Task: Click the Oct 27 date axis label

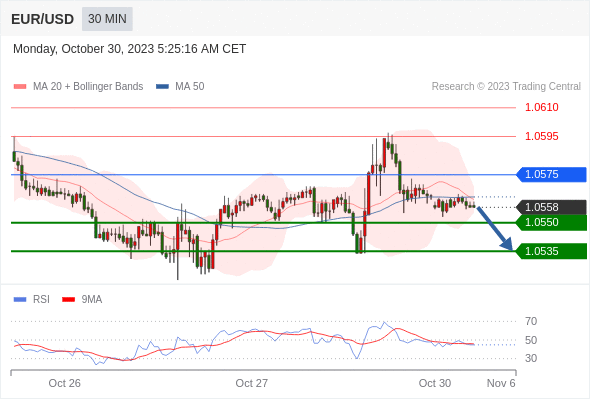Action: (252, 383)
